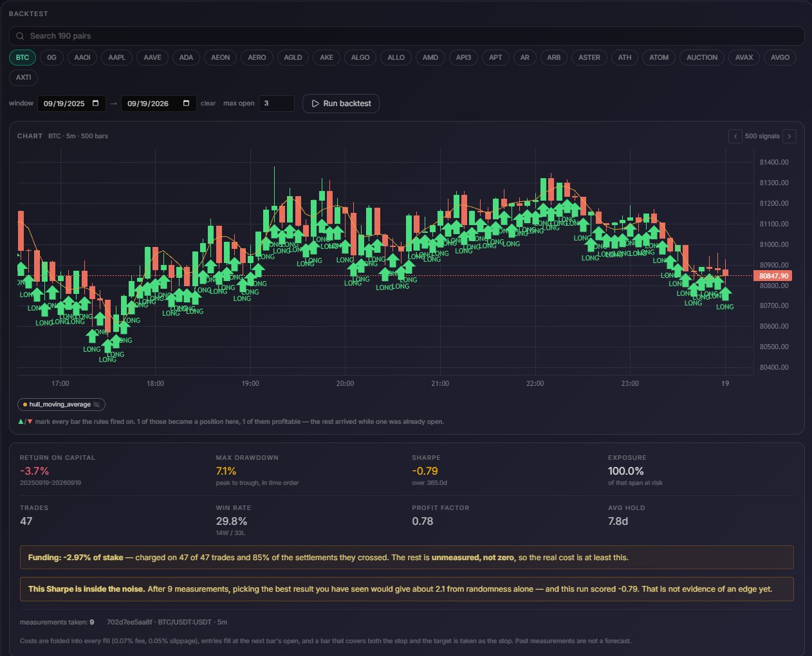This screenshot has width=812, height=656.
Task: Click the Sharpe is inside the noise notice
Action: tap(407, 589)
